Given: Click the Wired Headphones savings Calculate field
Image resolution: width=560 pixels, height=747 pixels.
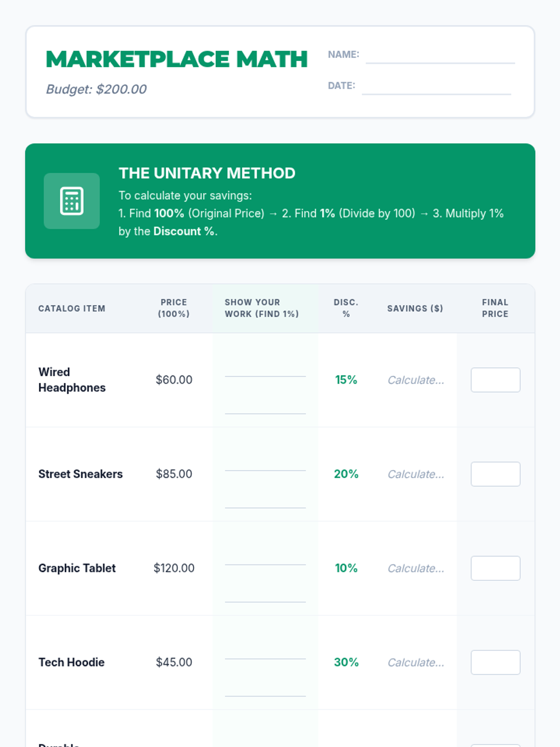Looking at the screenshot, I should pyautogui.click(x=415, y=380).
